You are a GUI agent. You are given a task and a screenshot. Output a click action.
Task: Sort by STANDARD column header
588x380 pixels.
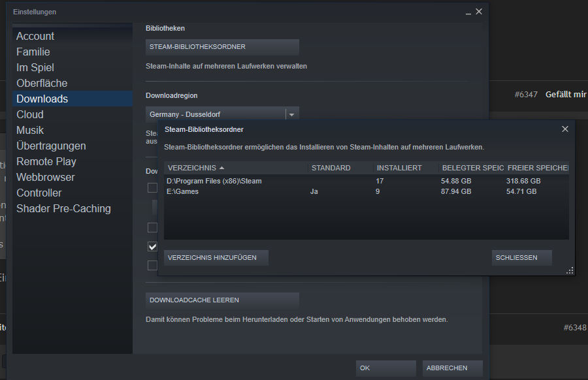340,168
